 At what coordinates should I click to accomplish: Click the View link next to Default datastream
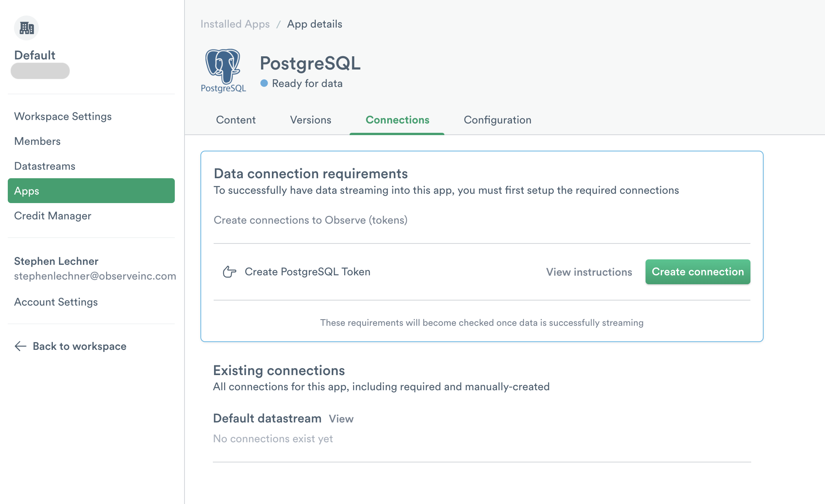pyautogui.click(x=341, y=419)
